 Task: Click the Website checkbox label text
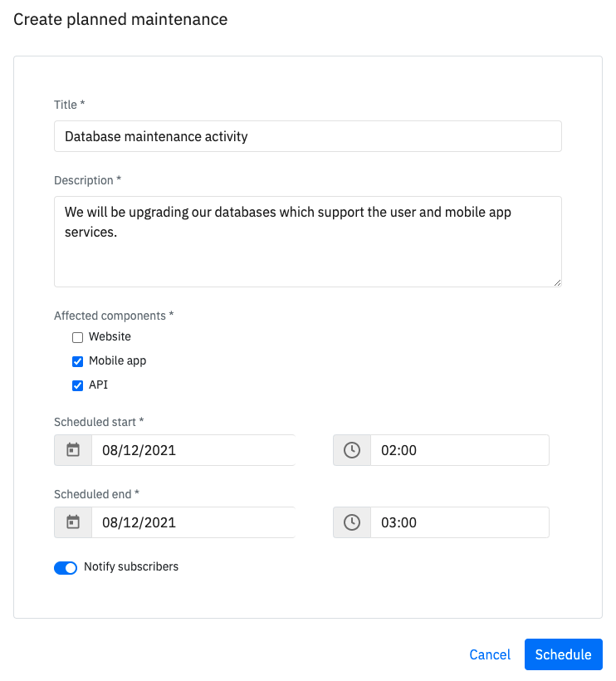pos(110,336)
